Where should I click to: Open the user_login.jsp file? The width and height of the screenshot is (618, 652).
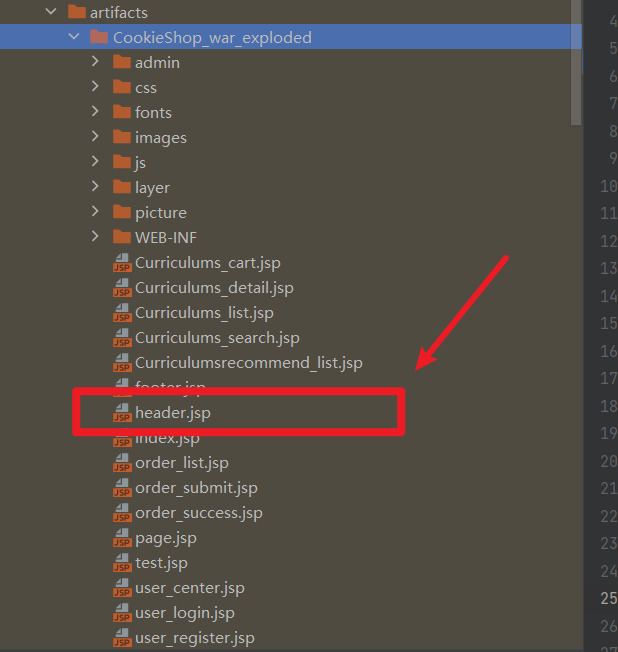pos(185,613)
